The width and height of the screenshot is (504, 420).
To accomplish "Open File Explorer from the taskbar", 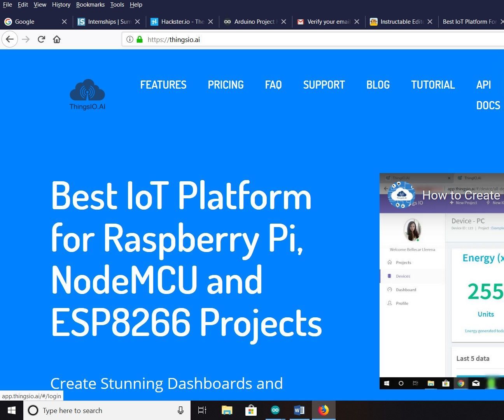I will pos(227,410).
